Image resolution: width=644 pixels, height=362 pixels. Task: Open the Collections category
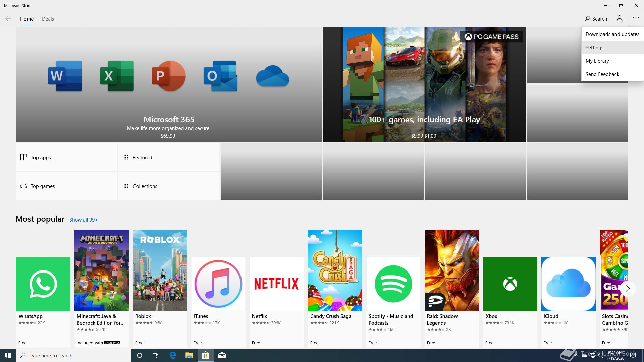coord(169,186)
